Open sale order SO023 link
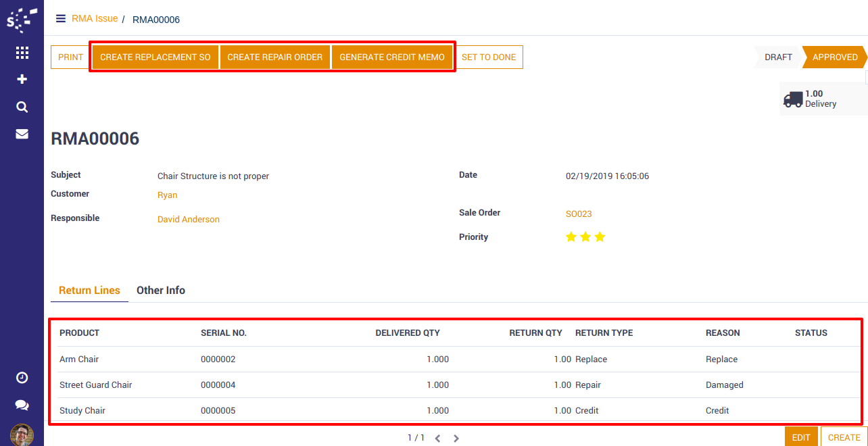Viewport: 868px width, 446px height. (x=579, y=214)
